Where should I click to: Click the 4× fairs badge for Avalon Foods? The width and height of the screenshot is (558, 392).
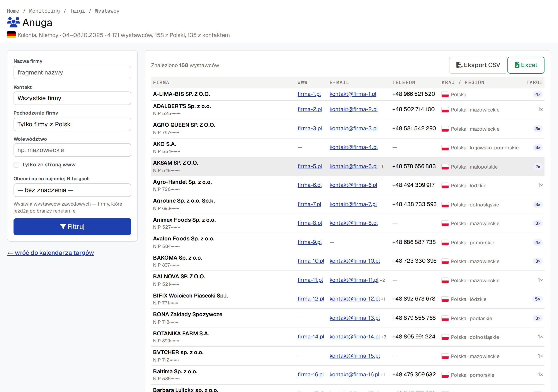click(538, 242)
